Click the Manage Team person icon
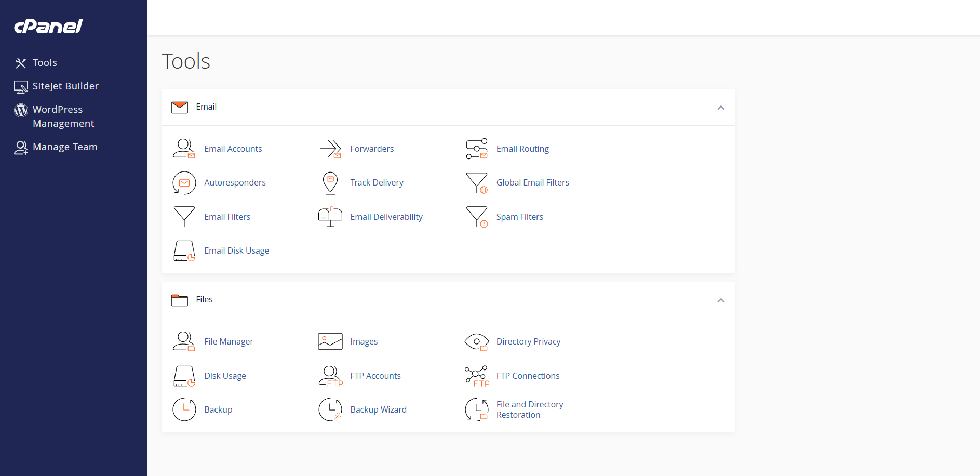Viewport: 980px width, 476px height. (21, 148)
